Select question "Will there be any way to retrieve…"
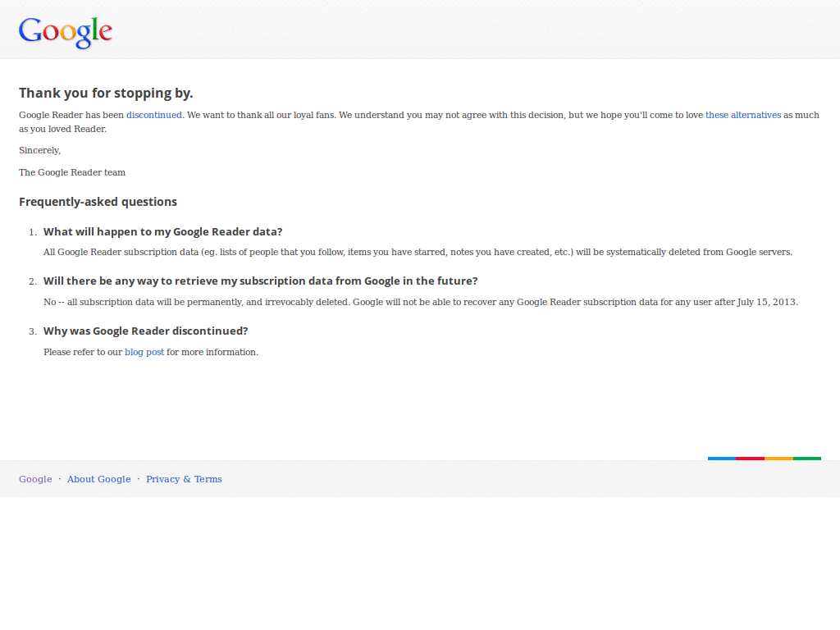840x630 pixels. (260, 281)
